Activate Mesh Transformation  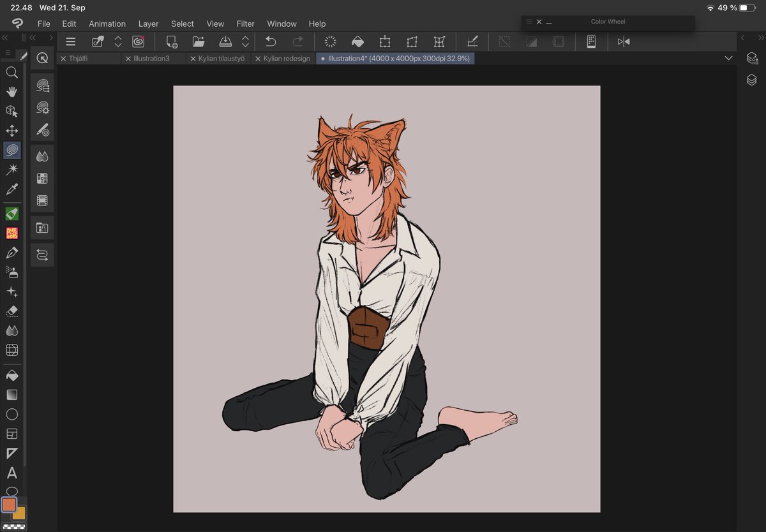pos(439,42)
